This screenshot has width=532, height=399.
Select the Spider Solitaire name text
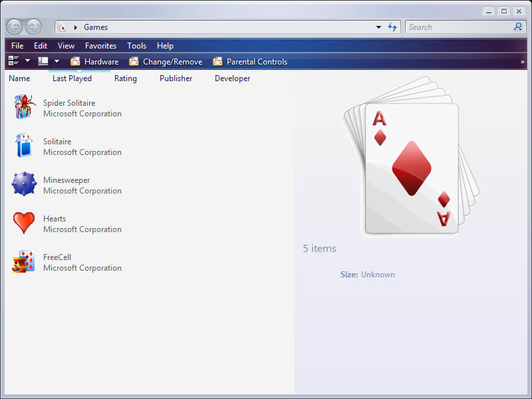pos(69,103)
